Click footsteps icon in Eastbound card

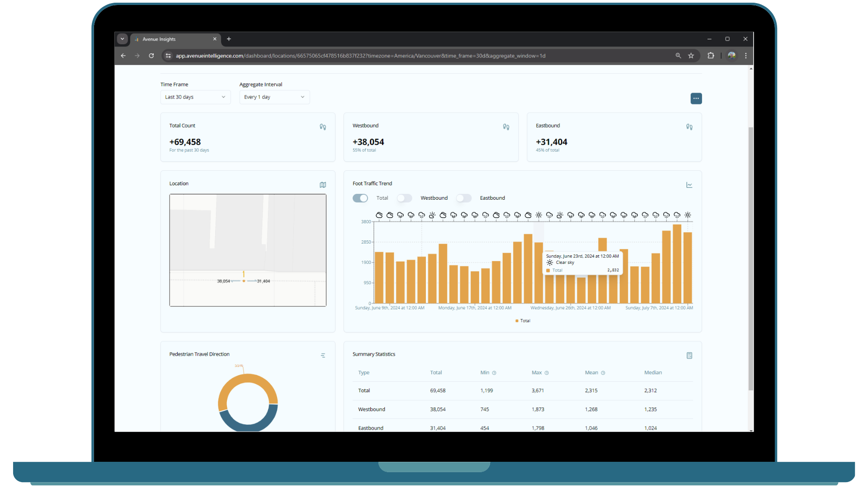pos(689,127)
